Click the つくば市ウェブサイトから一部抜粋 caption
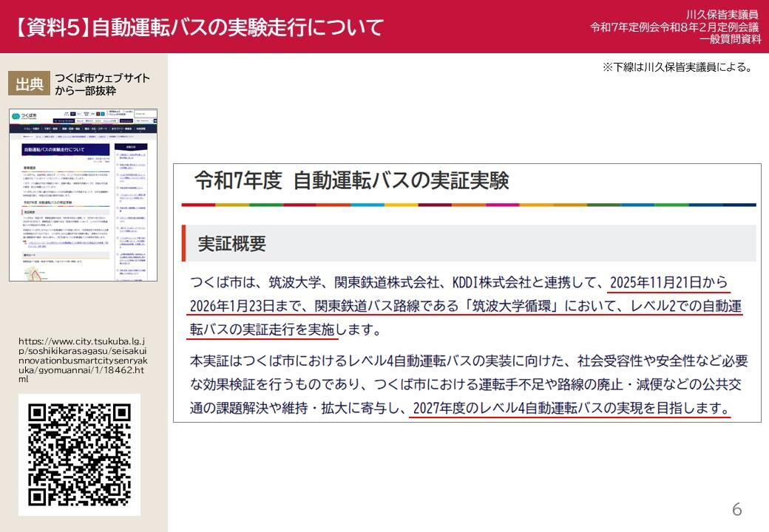The image size is (769, 532). click(x=101, y=84)
